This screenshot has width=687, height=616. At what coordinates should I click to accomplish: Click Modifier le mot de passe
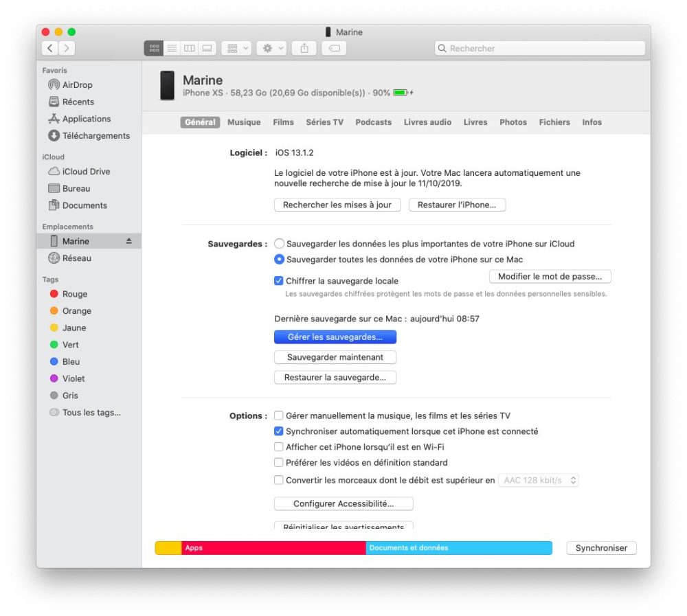[x=550, y=277]
